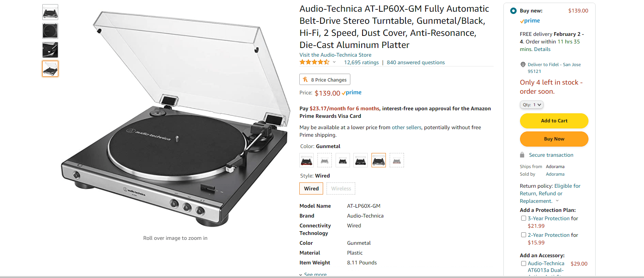This screenshot has height=278, width=644.
Task: Select the Wireless style option
Action: (341, 188)
